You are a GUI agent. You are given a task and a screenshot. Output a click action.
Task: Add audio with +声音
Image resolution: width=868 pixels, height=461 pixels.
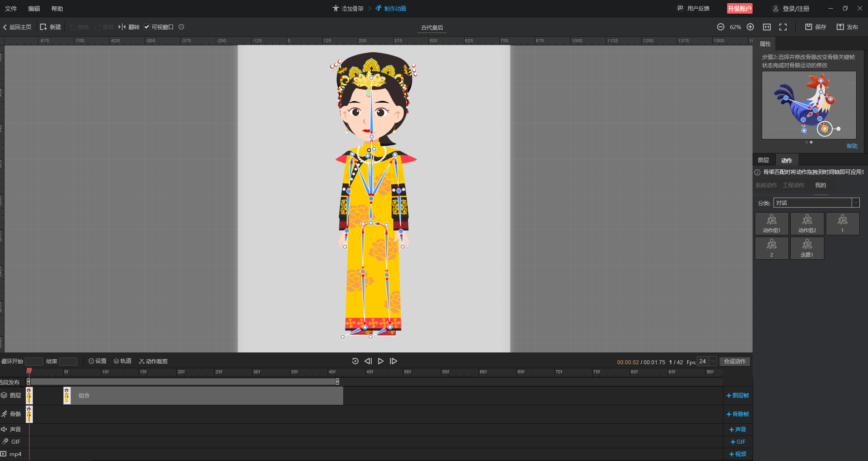point(738,430)
